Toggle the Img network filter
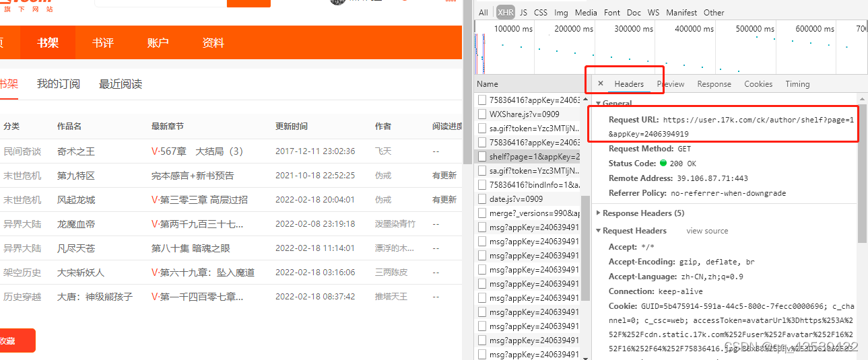Image resolution: width=868 pixels, height=360 pixels. (561, 12)
